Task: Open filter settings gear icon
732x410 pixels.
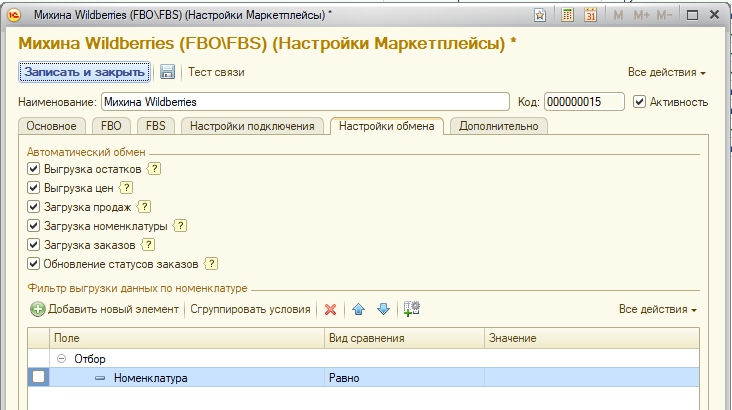Action: click(412, 309)
